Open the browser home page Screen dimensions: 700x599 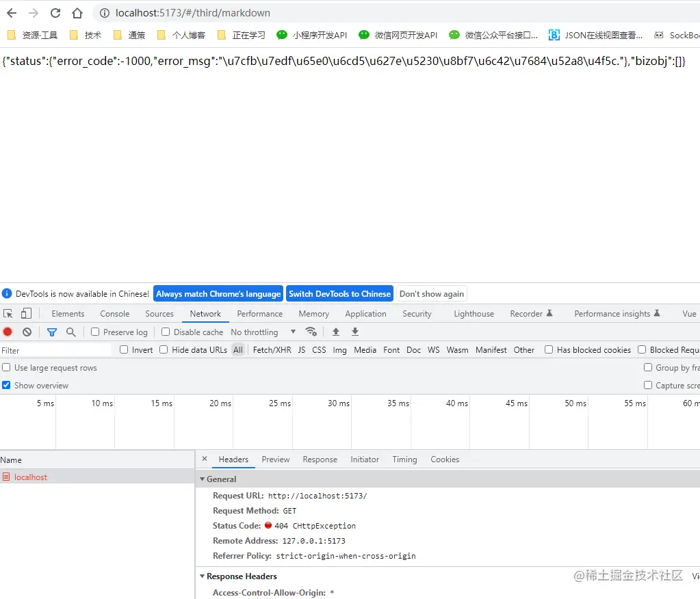pyautogui.click(x=77, y=13)
